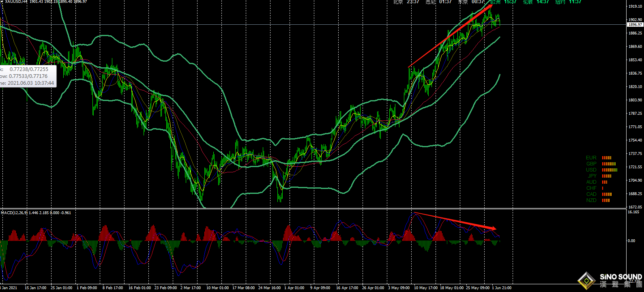
Task: Click the AUD currency strength bar
Action: [605, 182]
